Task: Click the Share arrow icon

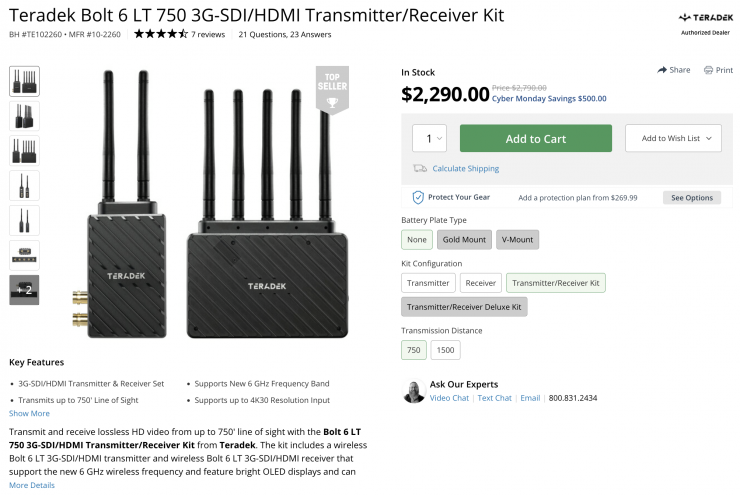Action: tap(662, 70)
